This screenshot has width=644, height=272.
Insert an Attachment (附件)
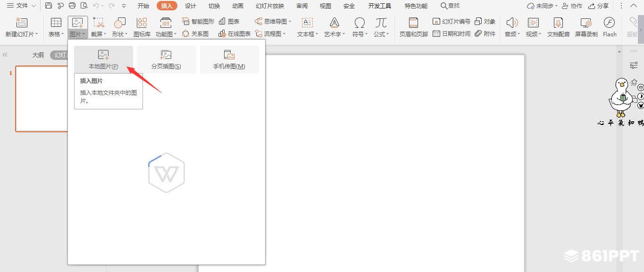point(485,33)
